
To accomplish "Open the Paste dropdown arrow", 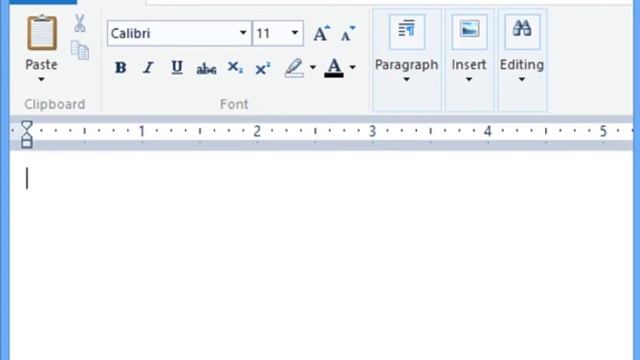I will (x=41, y=80).
